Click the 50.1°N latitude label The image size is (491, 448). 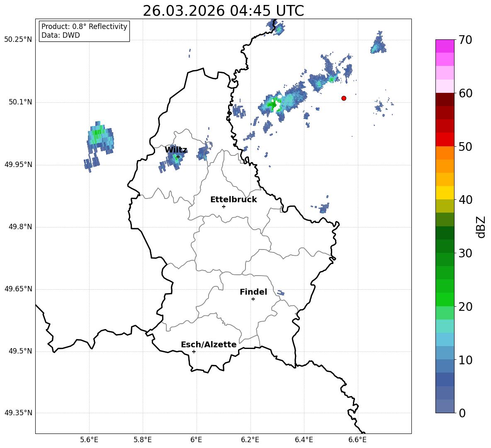(x=20, y=102)
